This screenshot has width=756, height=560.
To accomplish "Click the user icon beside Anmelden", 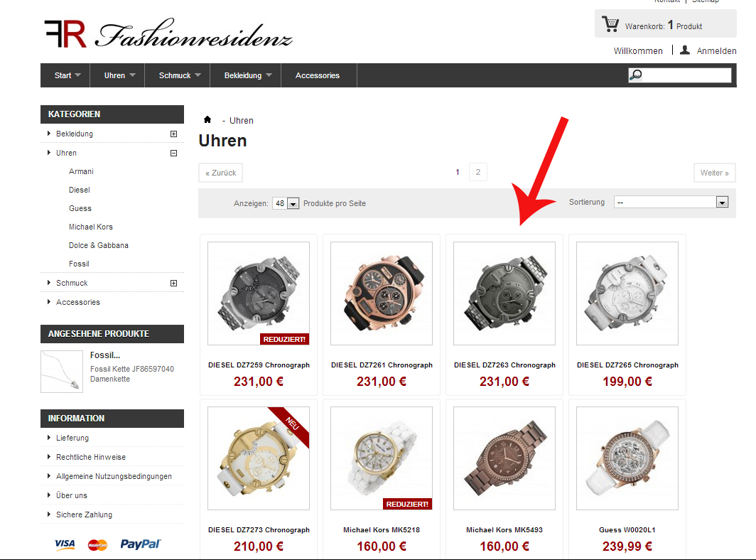I will click(x=685, y=50).
